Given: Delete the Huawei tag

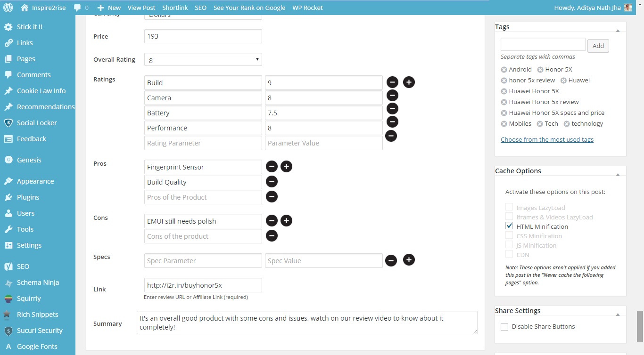Looking at the screenshot, I should pyautogui.click(x=563, y=81).
